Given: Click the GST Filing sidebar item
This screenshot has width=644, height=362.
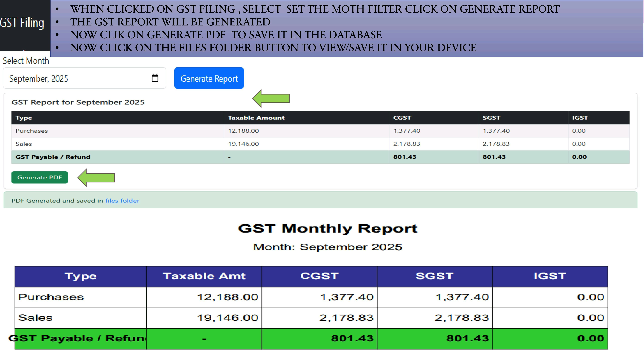Looking at the screenshot, I should point(22,23).
